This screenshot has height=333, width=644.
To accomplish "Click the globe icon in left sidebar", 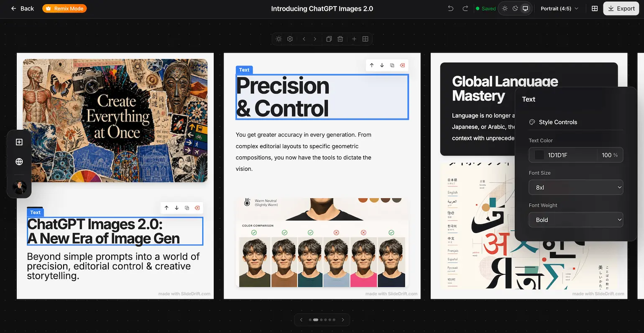I will coord(19,161).
